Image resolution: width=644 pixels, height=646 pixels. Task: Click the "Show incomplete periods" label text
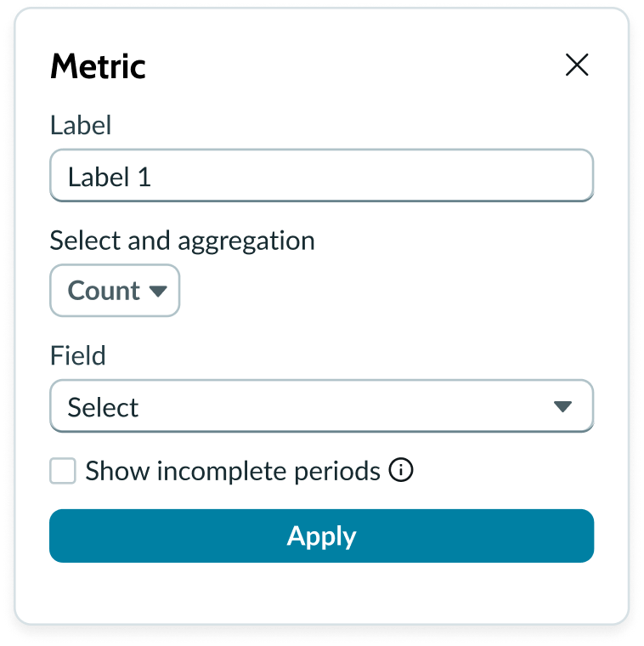coord(233,471)
